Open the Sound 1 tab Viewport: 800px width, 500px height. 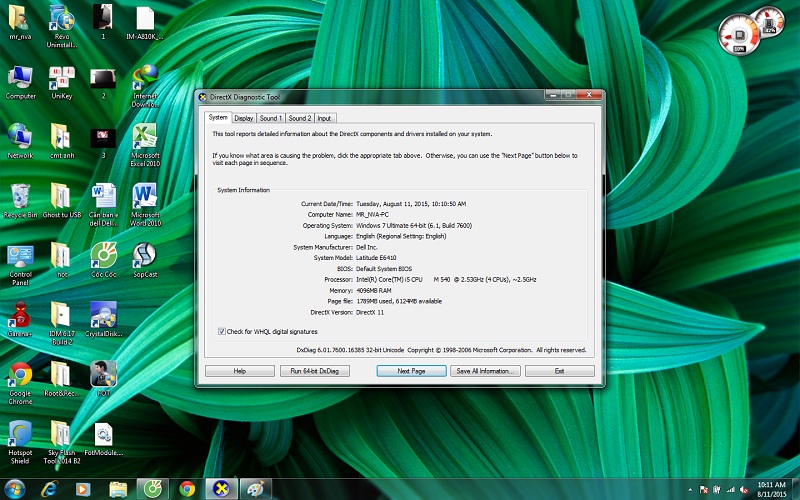271,118
